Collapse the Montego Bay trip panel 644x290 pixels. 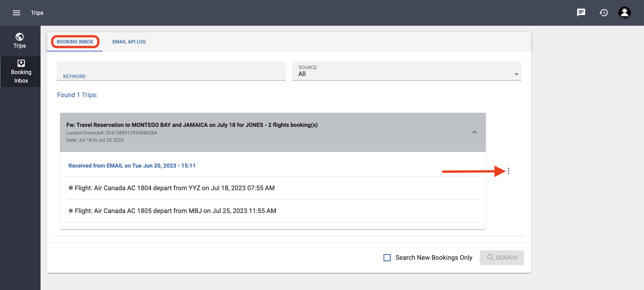[x=474, y=132]
